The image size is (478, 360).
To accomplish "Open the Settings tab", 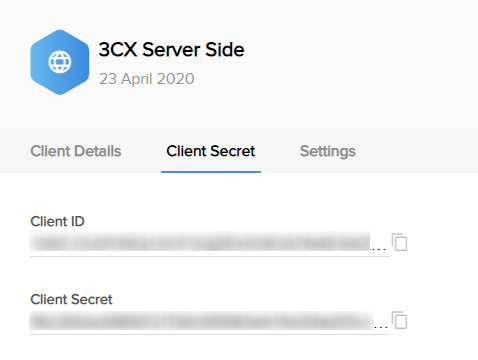I will (x=328, y=151).
